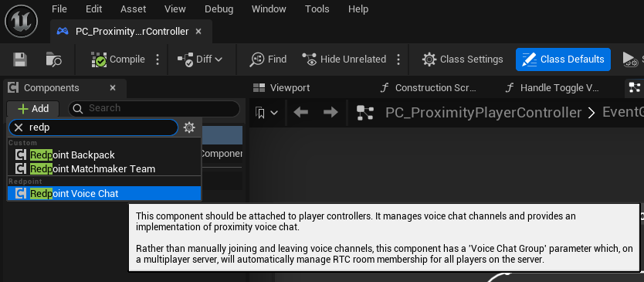Close the Components panel
The image size is (644, 282).
tap(113, 87)
